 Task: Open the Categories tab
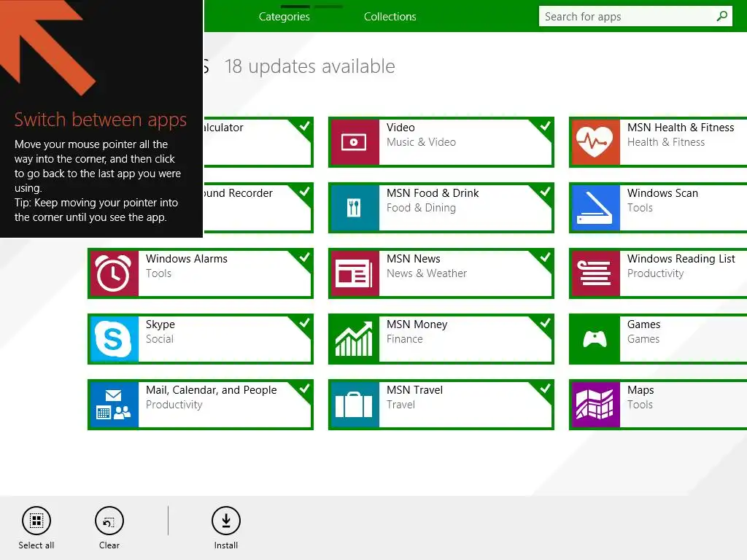285,17
